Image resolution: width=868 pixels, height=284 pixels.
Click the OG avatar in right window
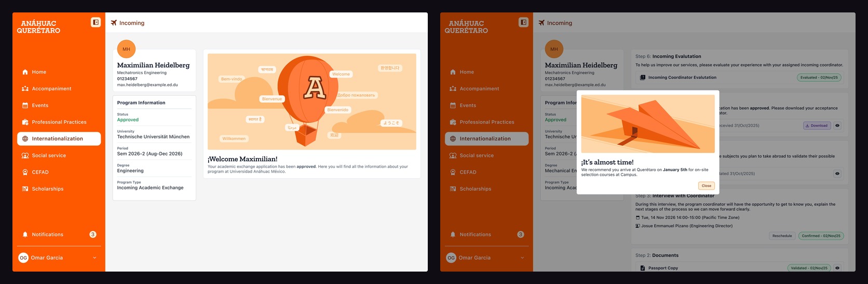tap(451, 258)
